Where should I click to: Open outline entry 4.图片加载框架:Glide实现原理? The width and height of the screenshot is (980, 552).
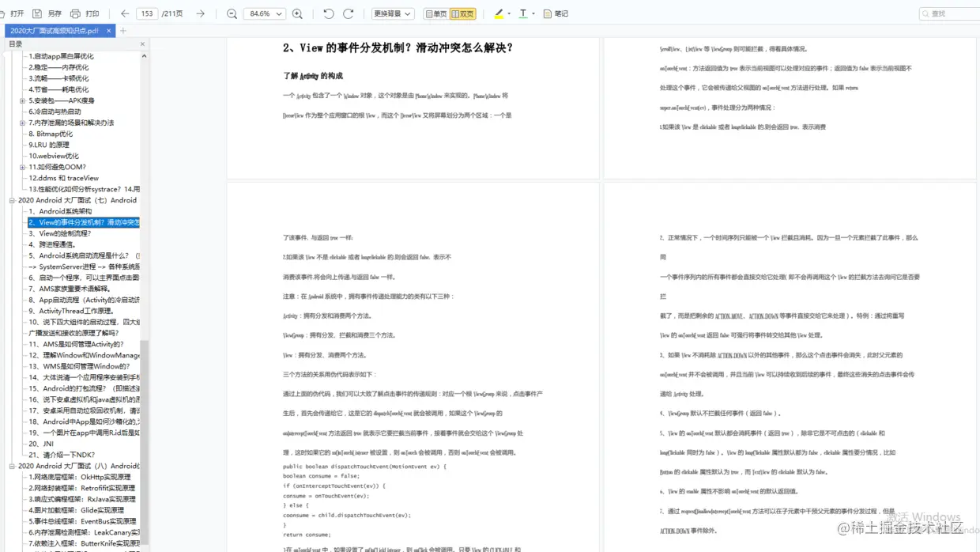(76, 510)
